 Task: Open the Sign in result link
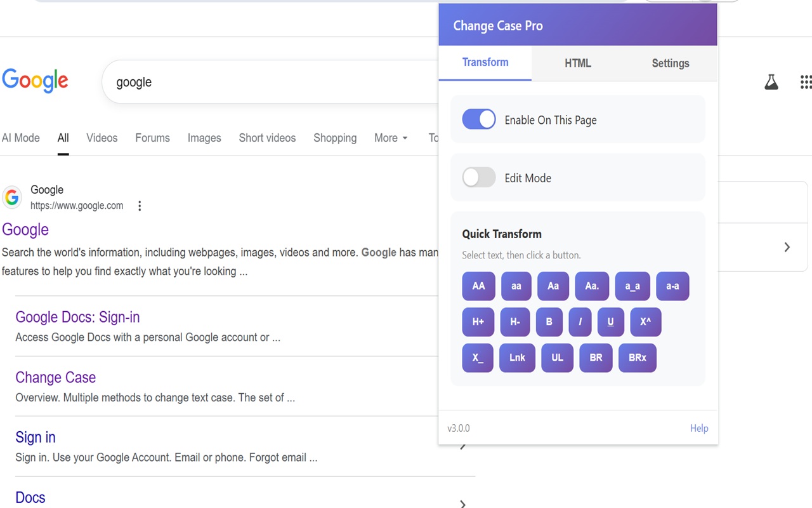click(36, 437)
